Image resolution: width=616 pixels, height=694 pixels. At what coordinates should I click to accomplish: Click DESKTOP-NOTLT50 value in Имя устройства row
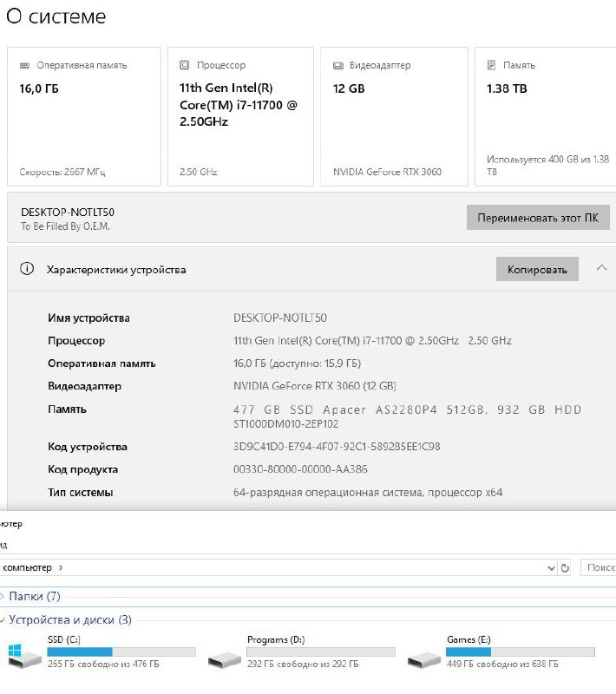[x=280, y=318]
